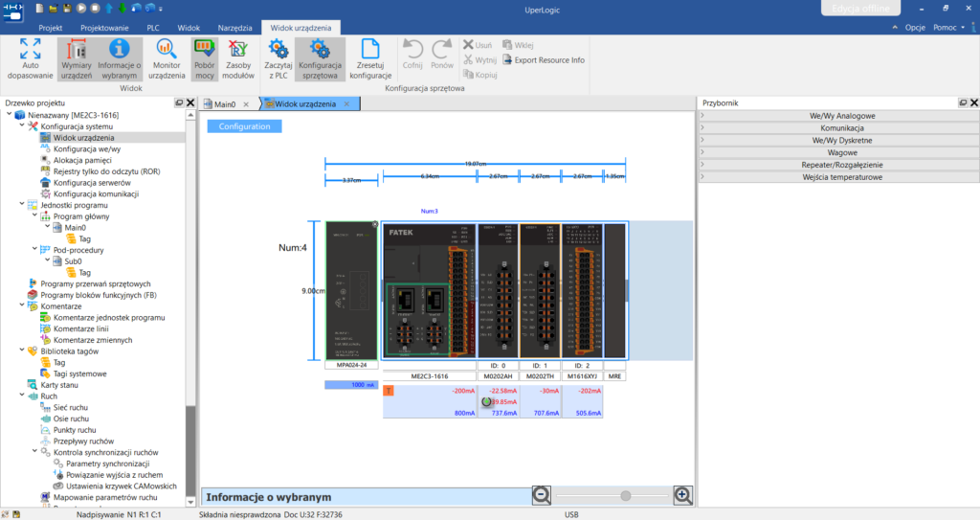Click the green download arrow icon

[122, 8]
